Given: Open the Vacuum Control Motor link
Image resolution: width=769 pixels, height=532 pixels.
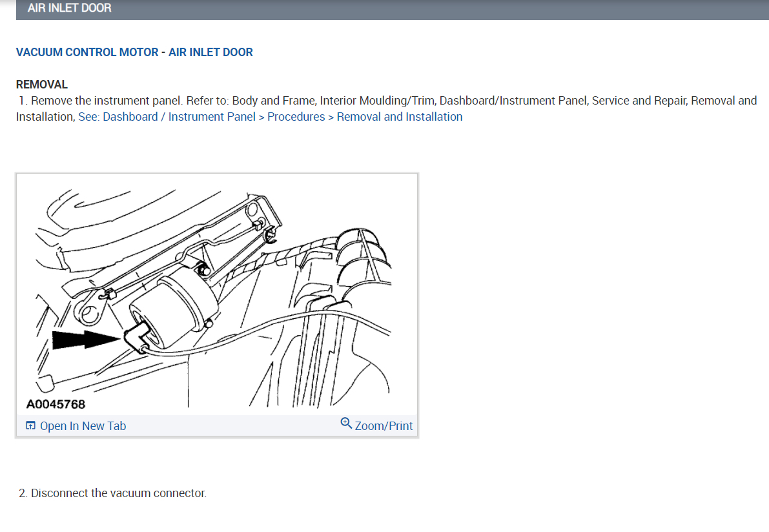Looking at the screenshot, I should pyautogui.click(x=87, y=52).
